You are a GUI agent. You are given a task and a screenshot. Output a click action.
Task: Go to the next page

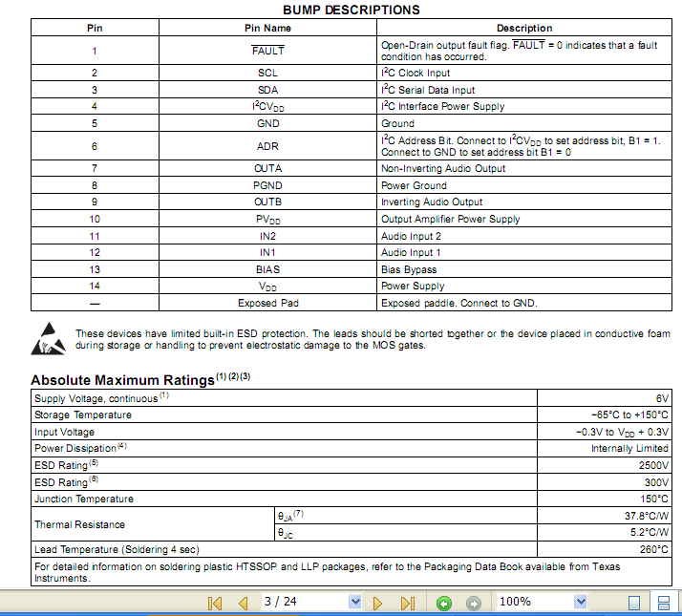pos(377,603)
